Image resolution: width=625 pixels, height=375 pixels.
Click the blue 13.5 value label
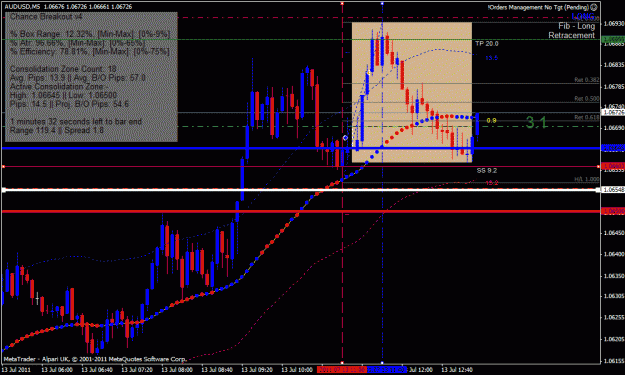491,58
